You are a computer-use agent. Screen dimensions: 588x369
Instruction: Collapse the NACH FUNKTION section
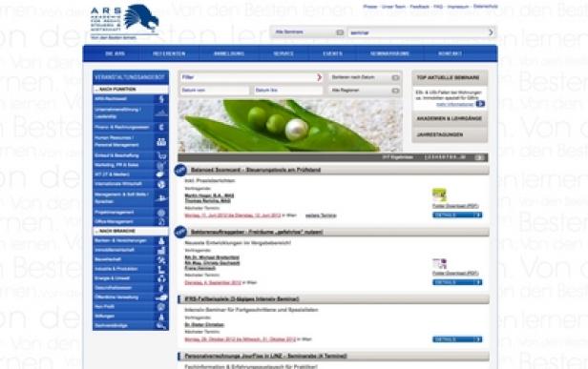click(131, 90)
